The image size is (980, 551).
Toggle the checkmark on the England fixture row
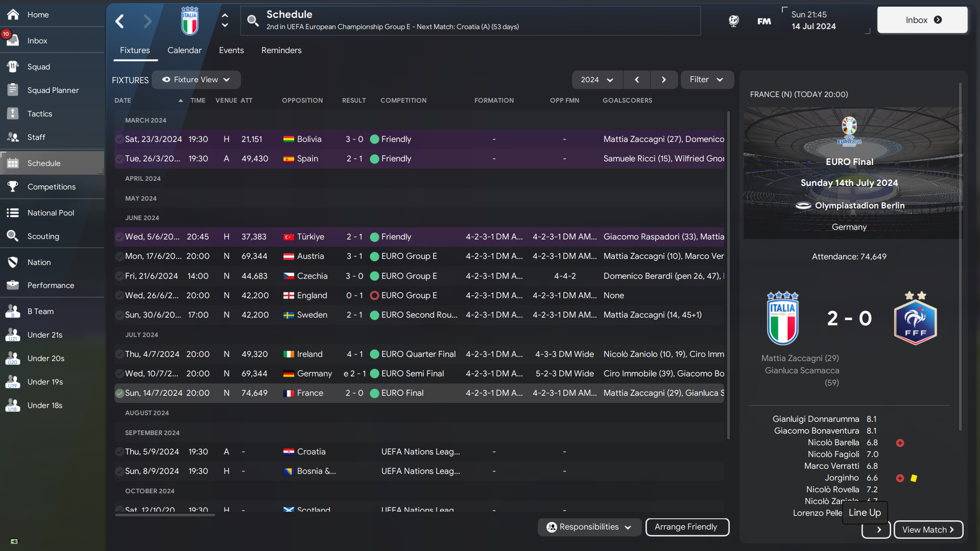point(119,295)
